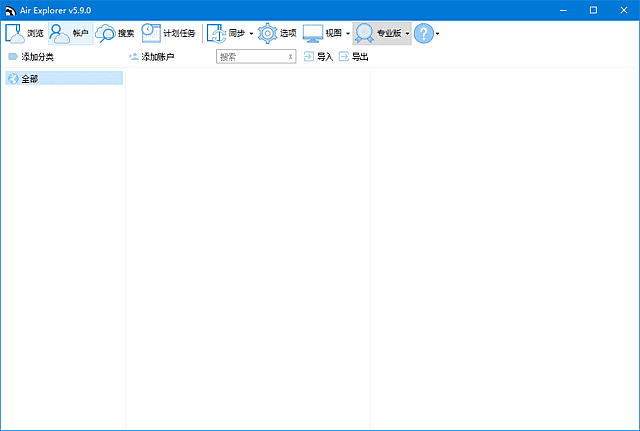The image size is (640, 431).
Task: Expand the 视图 dropdown arrow
Action: tap(347, 34)
